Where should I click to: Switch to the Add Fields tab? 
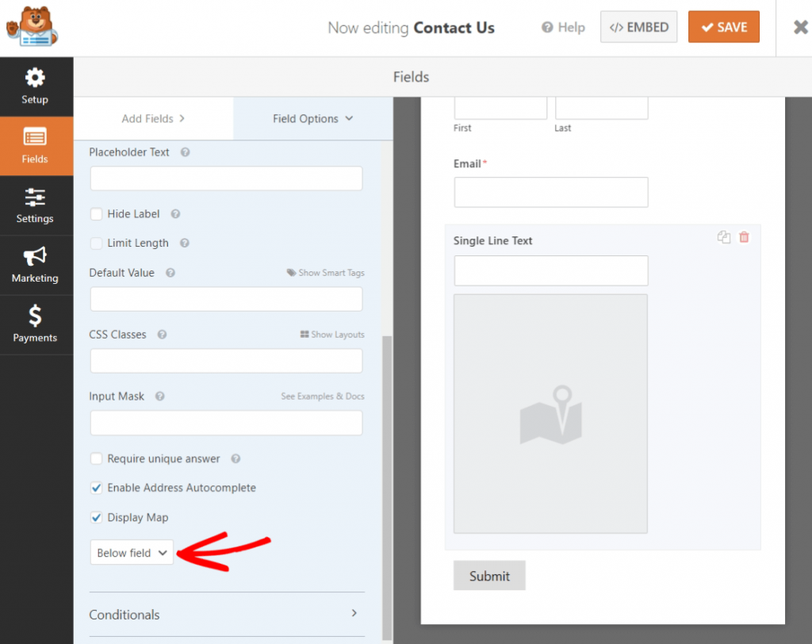(153, 119)
